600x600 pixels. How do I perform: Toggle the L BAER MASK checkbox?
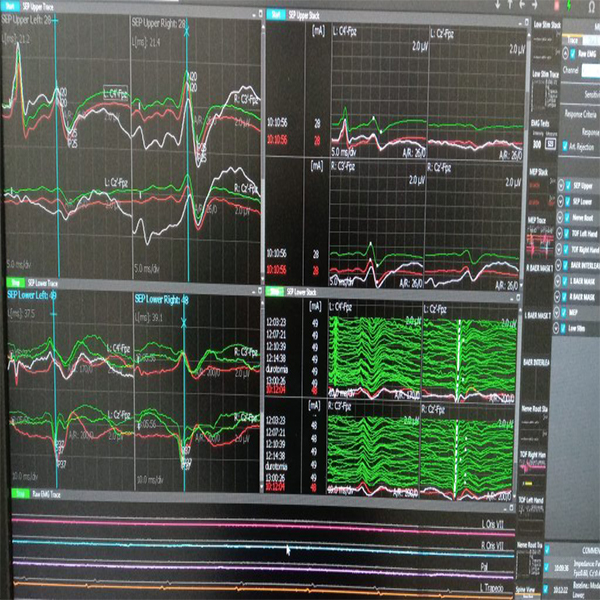click(565, 281)
